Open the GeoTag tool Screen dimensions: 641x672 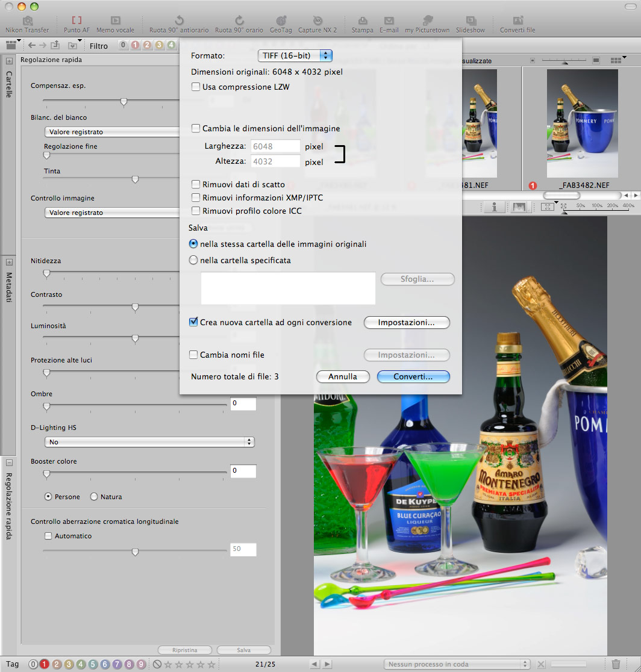281,25
